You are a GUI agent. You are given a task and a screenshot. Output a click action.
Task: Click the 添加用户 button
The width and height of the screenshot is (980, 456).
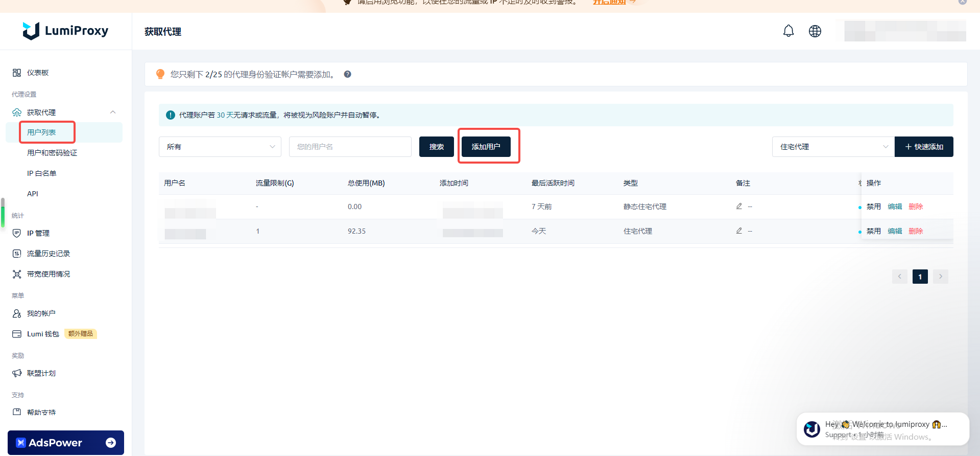click(486, 147)
